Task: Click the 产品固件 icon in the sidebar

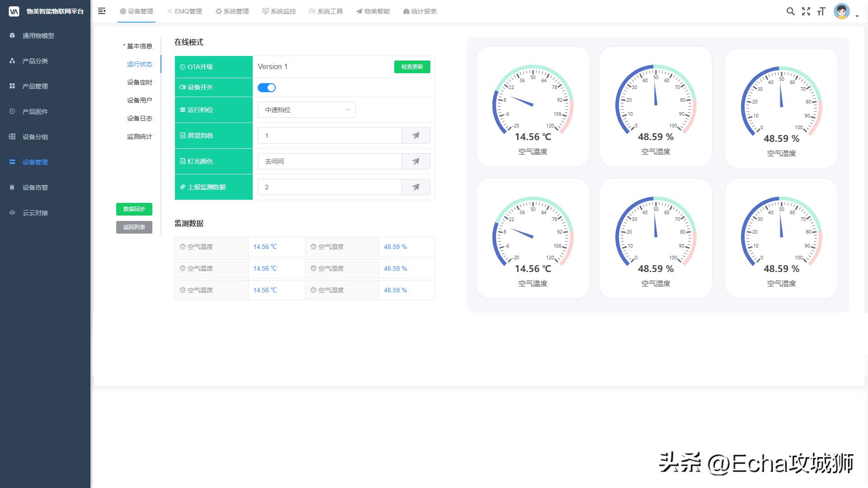Action: (12, 112)
